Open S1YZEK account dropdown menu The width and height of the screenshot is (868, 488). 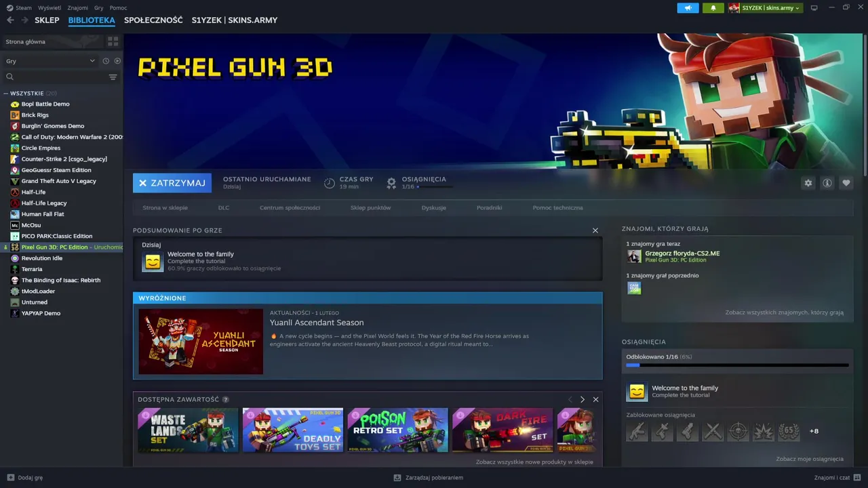tap(765, 8)
